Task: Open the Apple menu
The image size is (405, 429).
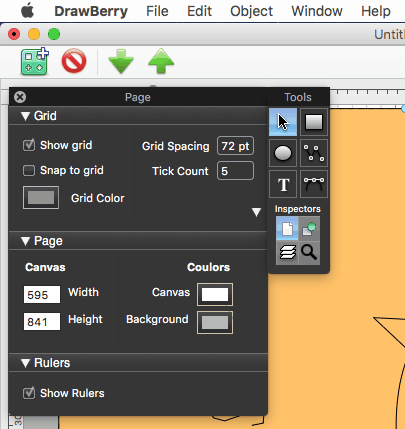Action: pos(27,11)
